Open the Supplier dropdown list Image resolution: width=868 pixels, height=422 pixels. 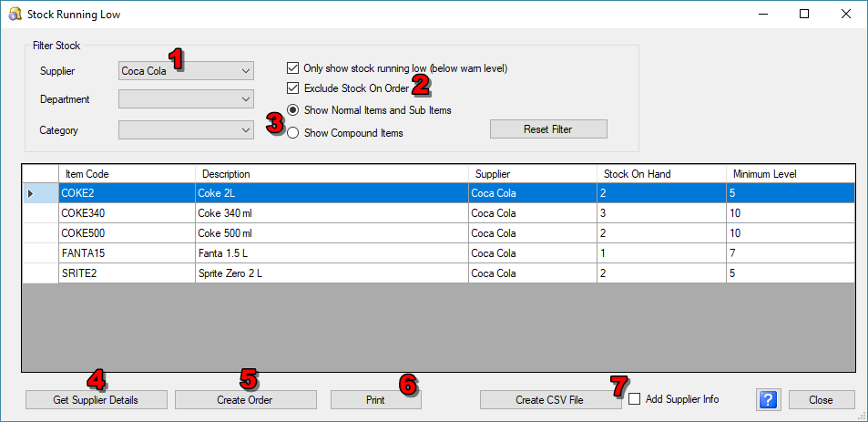[245, 70]
